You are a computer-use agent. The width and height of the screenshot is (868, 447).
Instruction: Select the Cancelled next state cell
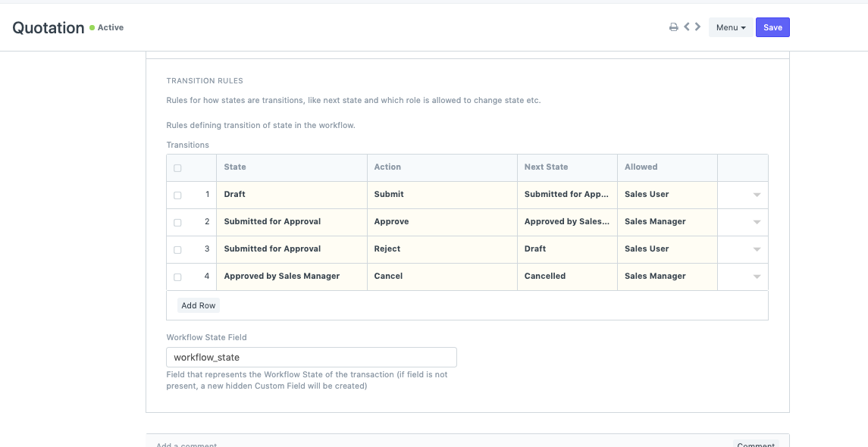pyautogui.click(x=568, y=277)
